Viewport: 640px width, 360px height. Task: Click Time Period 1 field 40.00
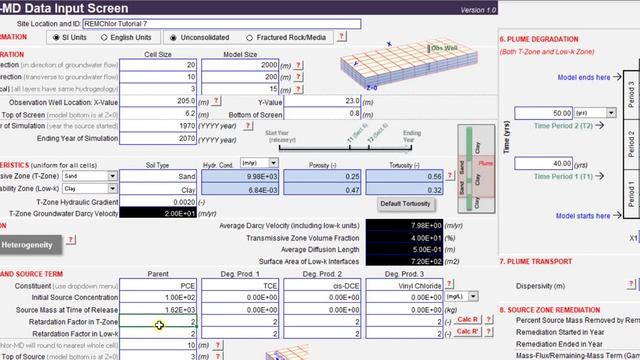[543, 164]
